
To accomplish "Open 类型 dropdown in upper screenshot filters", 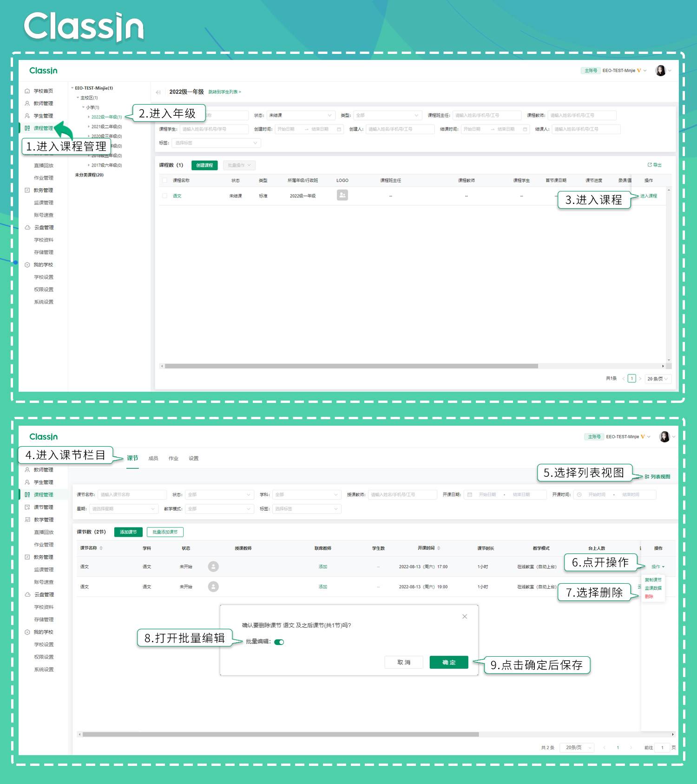I will (387, 115).
